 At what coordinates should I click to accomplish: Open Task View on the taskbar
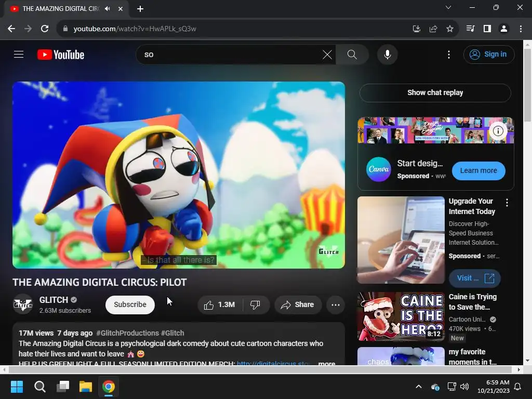(x=63, y=387)
